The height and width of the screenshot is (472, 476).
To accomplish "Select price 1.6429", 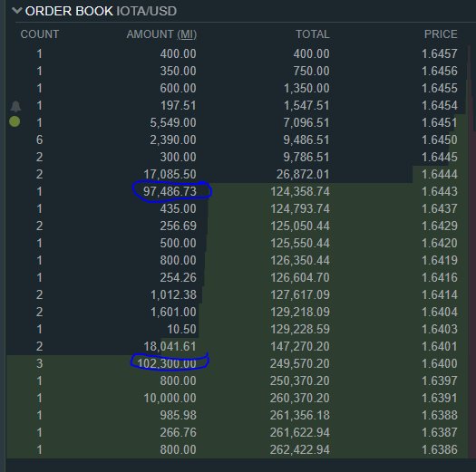I will (x=439, y=226).
